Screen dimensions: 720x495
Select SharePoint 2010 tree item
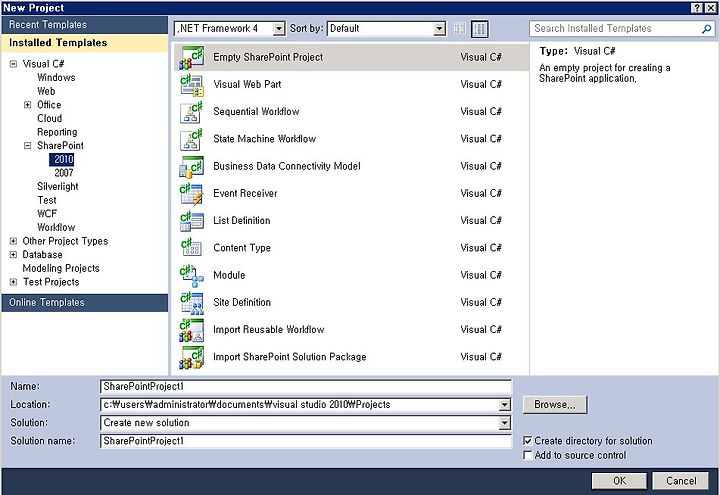[x=63, y=159]
